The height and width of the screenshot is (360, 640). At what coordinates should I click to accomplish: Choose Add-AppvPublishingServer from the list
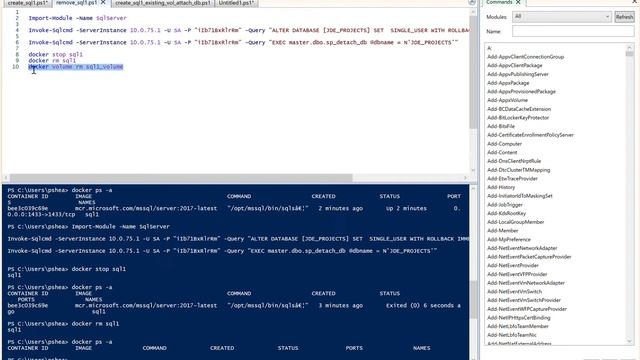(x=518, y=74)
